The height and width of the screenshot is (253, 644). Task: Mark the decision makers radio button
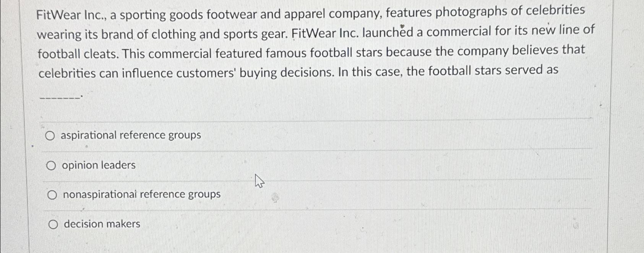coord(54,224)
